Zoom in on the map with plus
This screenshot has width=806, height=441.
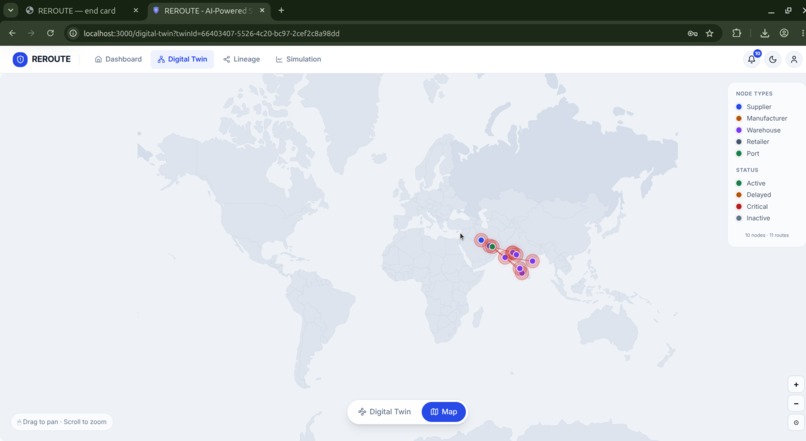click(796, 384)
